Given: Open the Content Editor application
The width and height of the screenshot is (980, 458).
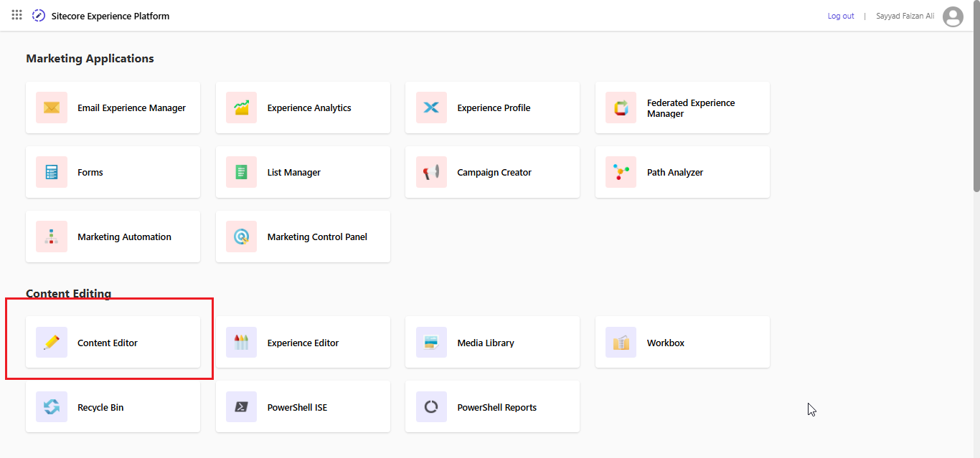Looking at the screenshot, I should pos(107,342).
